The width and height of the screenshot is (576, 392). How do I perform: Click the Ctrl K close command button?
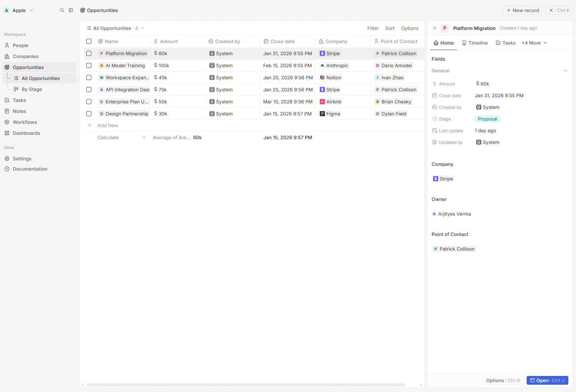559,10
